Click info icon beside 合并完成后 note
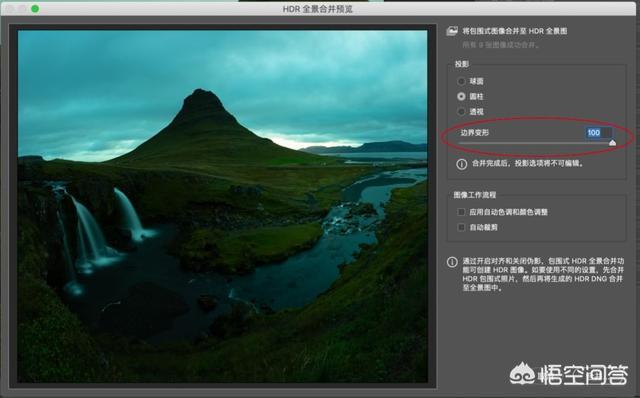 pos(462,164)
